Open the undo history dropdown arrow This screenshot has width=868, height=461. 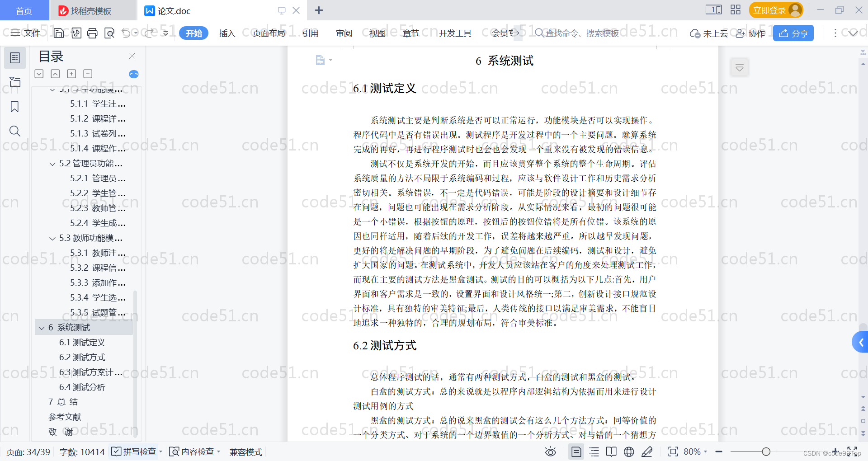click(x=136, y=33)
